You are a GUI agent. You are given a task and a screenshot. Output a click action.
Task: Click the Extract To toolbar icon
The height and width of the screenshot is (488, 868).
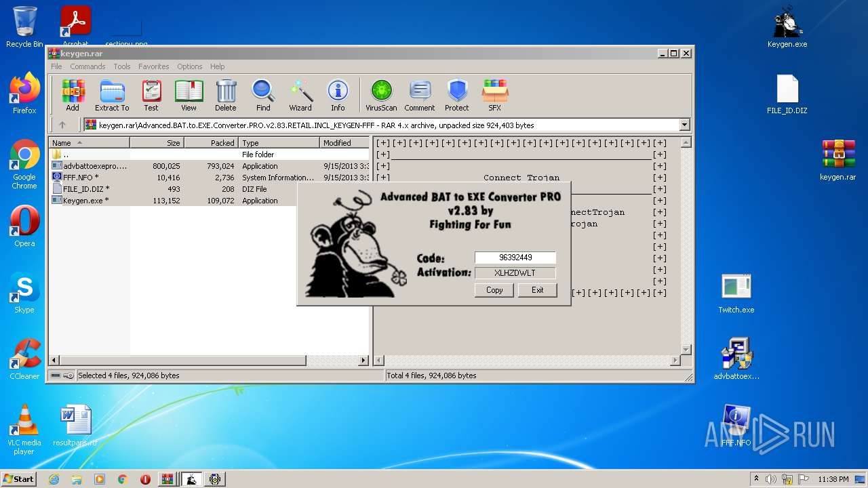112,95
